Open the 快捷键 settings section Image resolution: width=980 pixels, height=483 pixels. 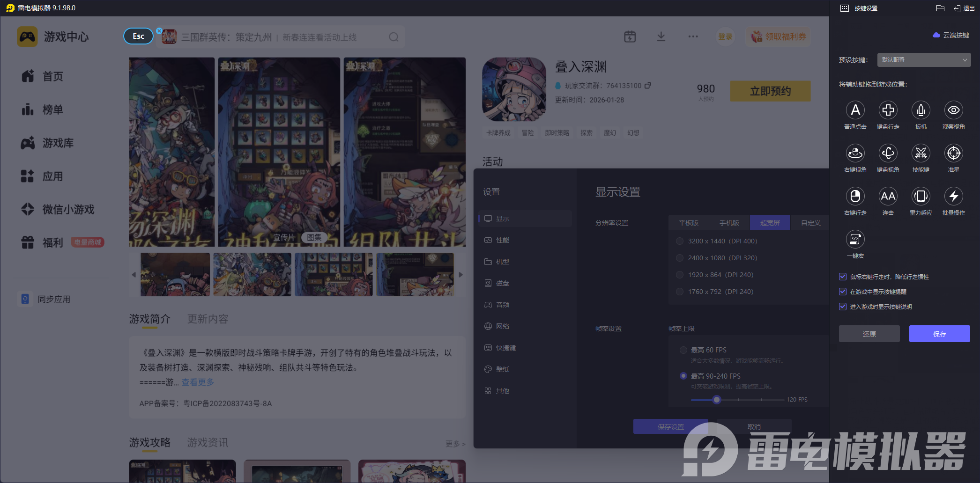point(525,348)
